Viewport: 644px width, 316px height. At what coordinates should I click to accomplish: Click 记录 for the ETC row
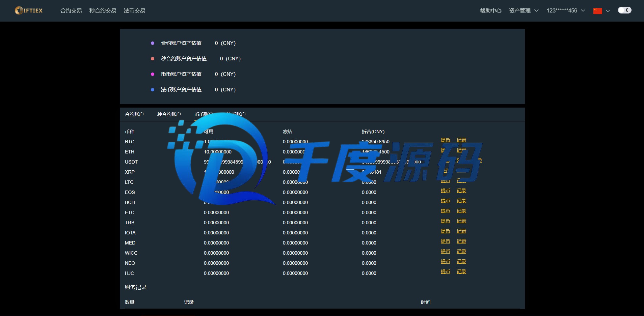pos(461,211)
